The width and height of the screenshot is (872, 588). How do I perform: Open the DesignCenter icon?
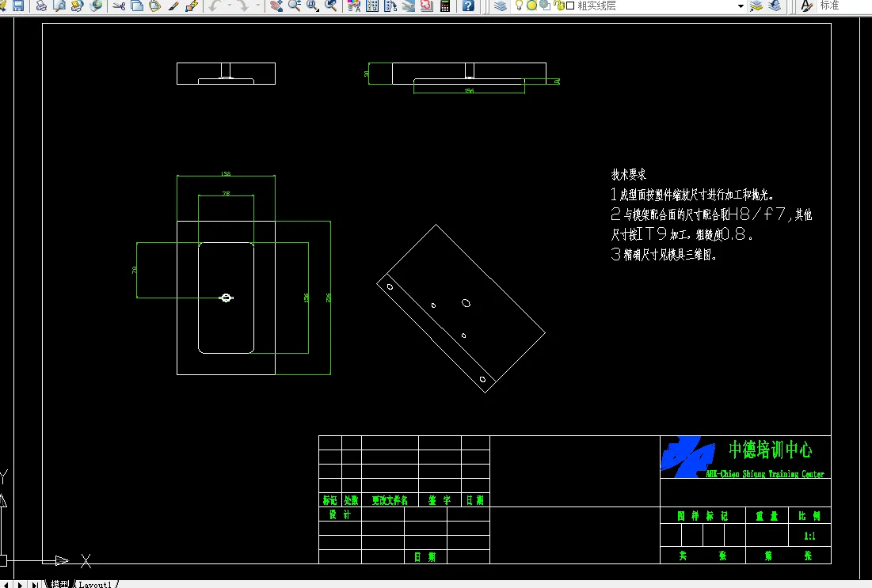372,6
